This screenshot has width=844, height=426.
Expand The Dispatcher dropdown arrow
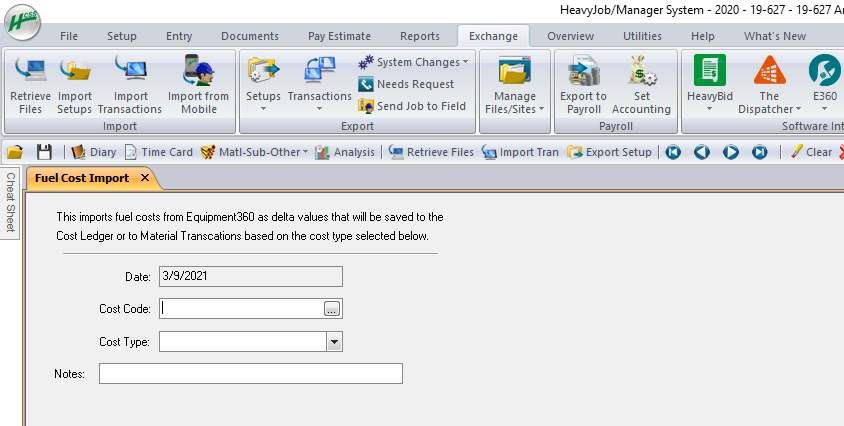(798, 109)
